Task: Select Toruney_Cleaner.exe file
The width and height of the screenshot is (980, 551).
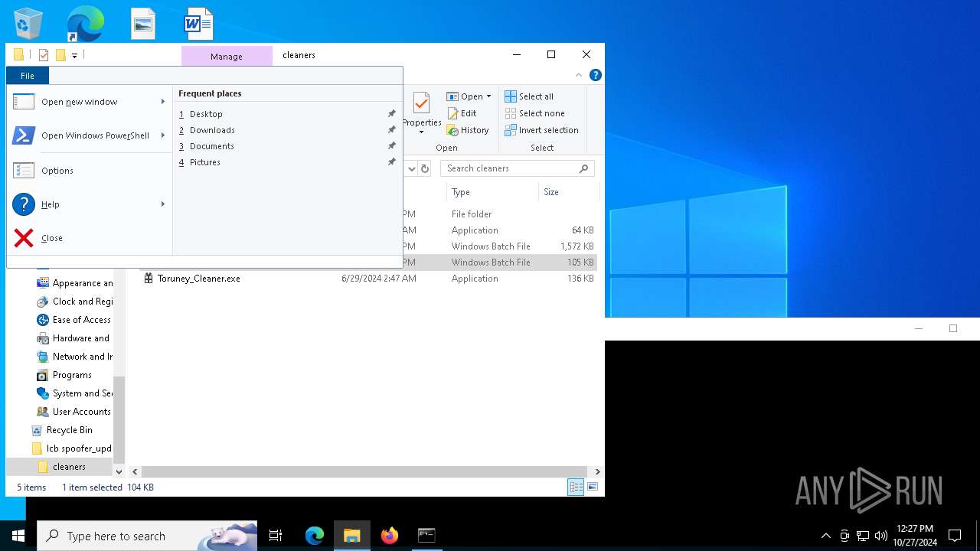Action: coord(198,279)
